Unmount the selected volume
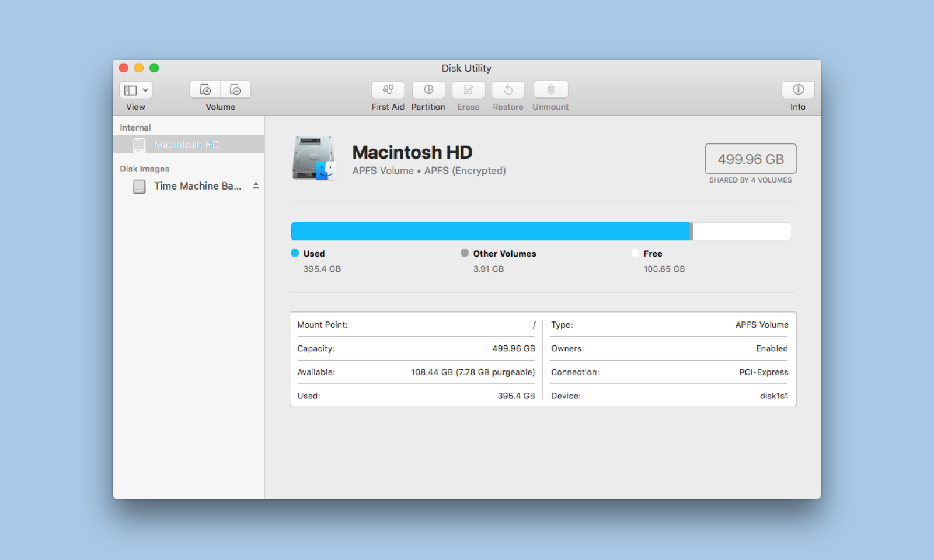 click(549, 90)
